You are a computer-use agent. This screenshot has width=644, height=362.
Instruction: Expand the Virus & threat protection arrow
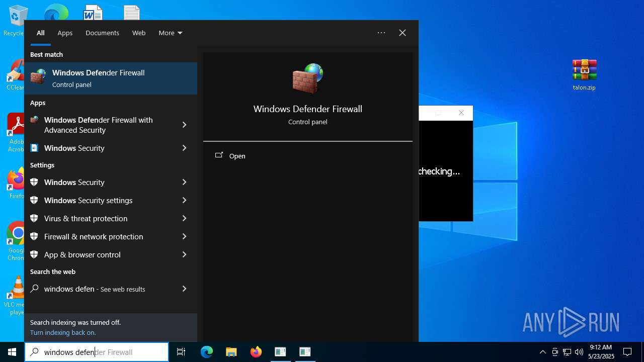click(x=184, y=218)
